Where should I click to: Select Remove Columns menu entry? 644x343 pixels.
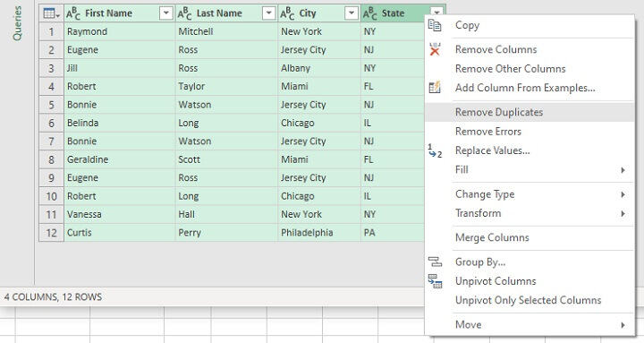[530, 49]
